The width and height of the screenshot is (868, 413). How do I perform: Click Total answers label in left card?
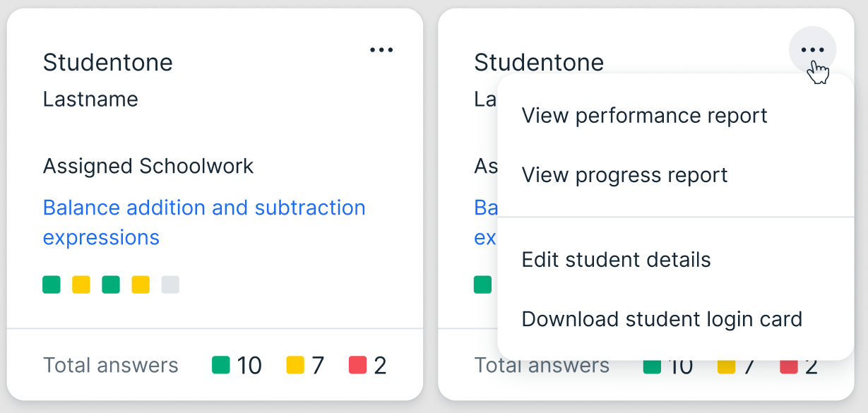coord(111,365)
